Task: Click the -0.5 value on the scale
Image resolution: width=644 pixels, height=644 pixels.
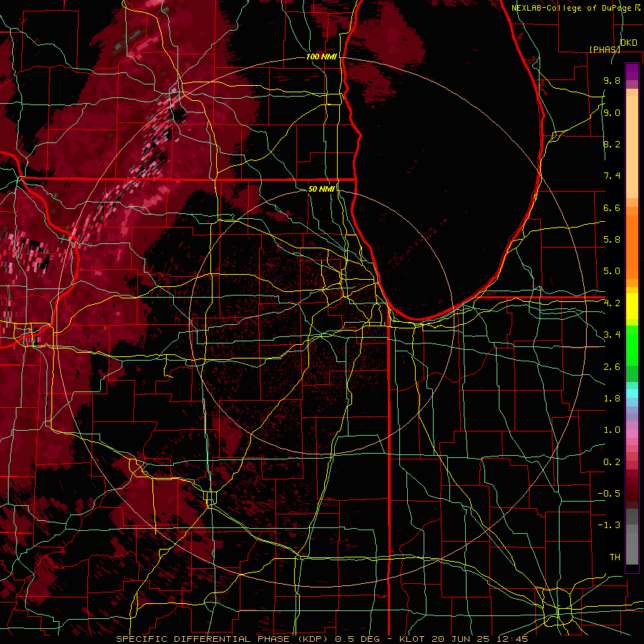Action: point(609,494)
